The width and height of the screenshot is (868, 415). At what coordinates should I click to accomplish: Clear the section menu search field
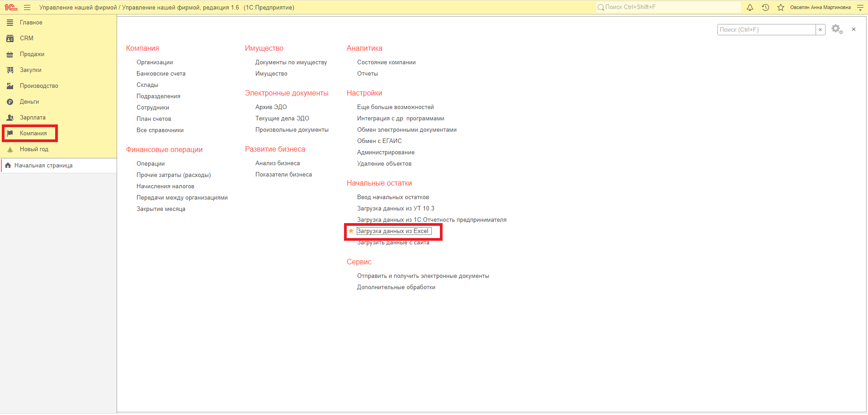(820, 29)
